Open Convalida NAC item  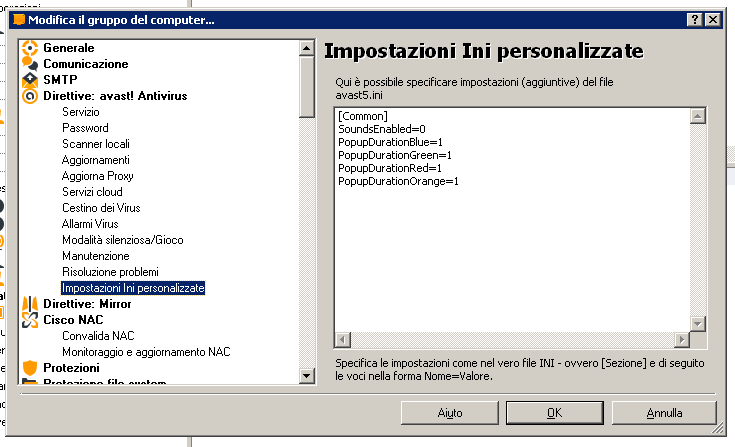tap(98, 336)
